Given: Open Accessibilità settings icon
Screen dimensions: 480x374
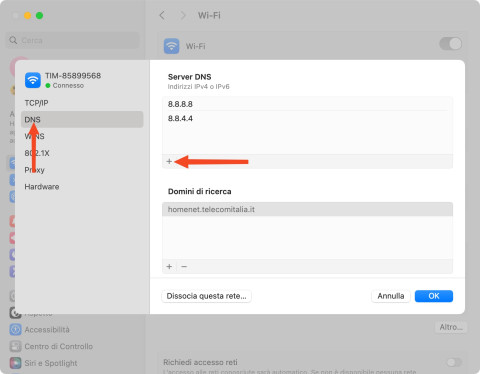Looking at the screenshot, I should click(15, 330).
